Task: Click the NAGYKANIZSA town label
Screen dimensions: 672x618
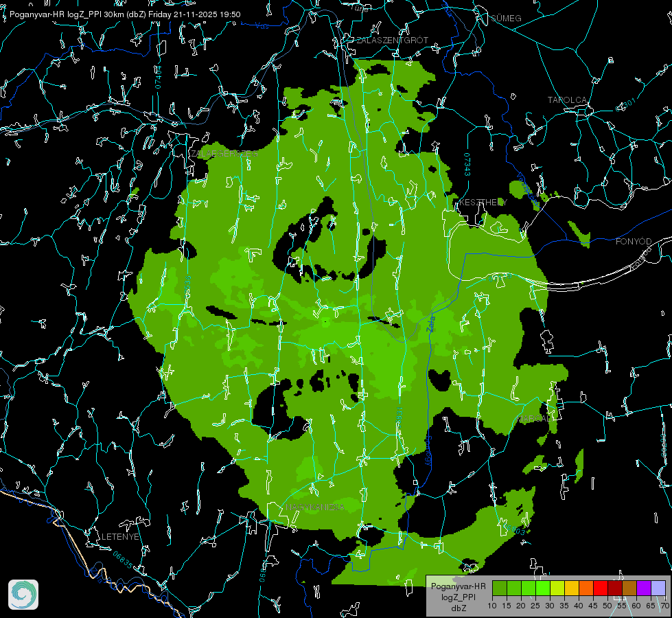Action: [x=315, y=507]
